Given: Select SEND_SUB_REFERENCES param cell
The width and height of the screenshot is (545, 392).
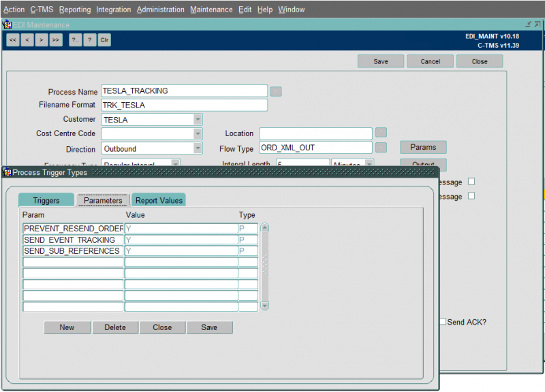Looking at the screenshot, I should (74, 250).
